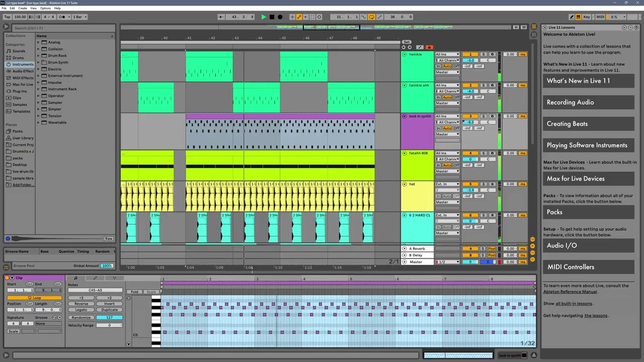Toggle MIDI editor preview headphones

click(128, 298)
